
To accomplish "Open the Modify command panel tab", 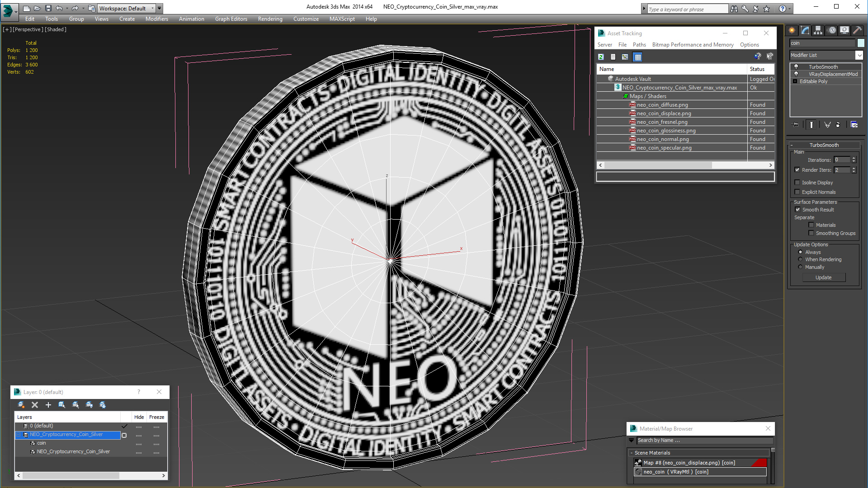I will pyautogui.click(x=805, y=30).
